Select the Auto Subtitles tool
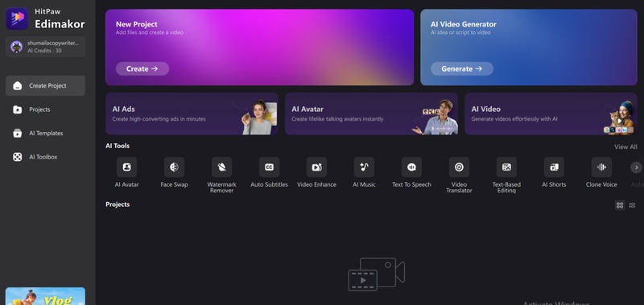 click(x=269, y=167)
